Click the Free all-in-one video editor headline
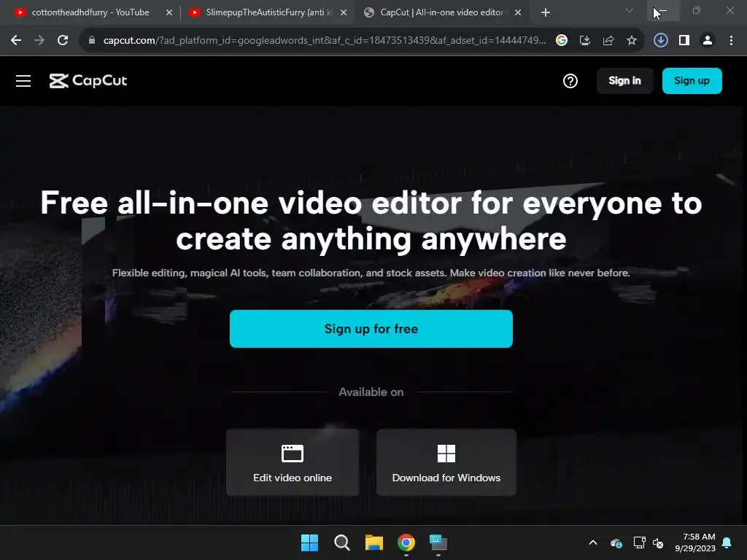This screenshot has width=747, height=560. point(371,221)
